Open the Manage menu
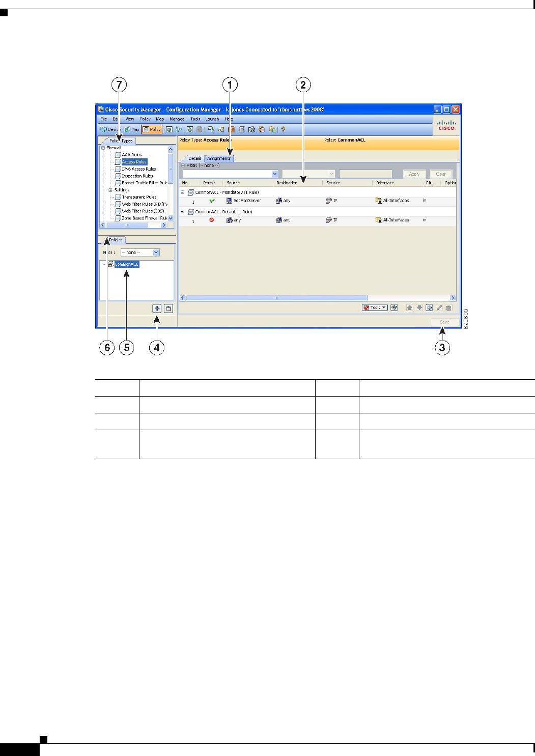The image size is (535, 756). (177, 119)
